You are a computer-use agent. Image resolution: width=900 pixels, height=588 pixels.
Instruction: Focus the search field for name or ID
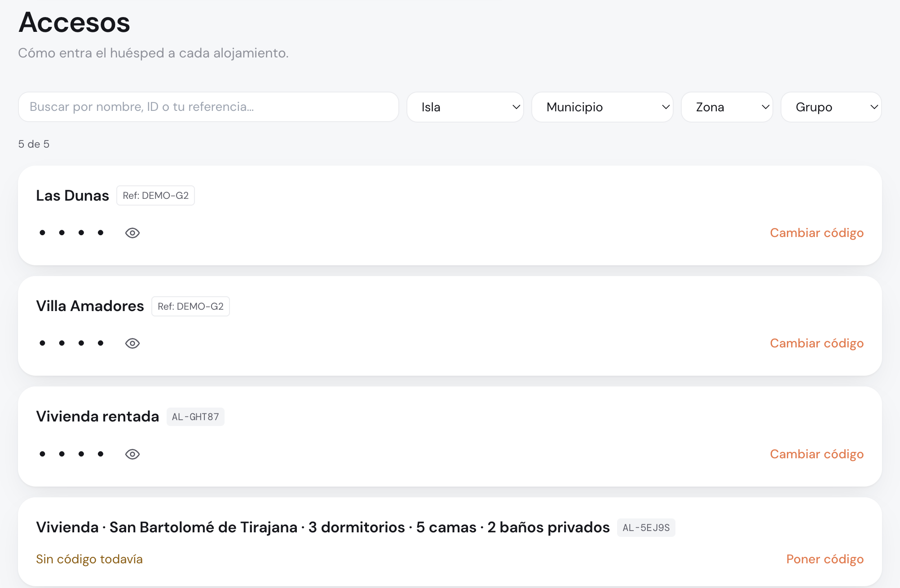coord(208,107)
